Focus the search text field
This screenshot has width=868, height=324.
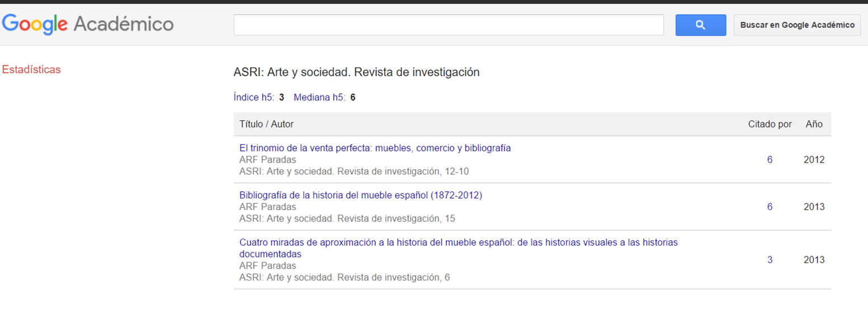(449, 25)
